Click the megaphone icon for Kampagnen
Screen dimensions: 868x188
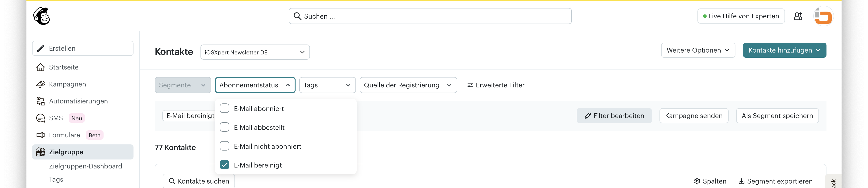(x=40, y=84)
